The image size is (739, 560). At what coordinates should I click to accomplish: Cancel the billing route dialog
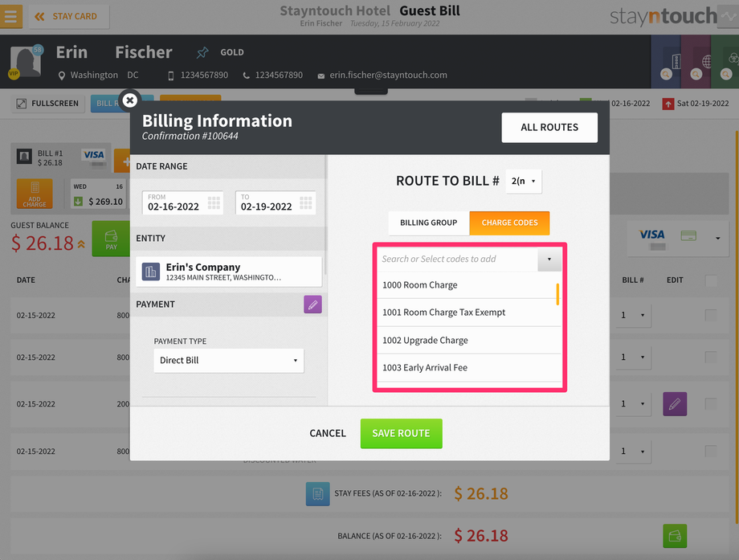[328, 433]
